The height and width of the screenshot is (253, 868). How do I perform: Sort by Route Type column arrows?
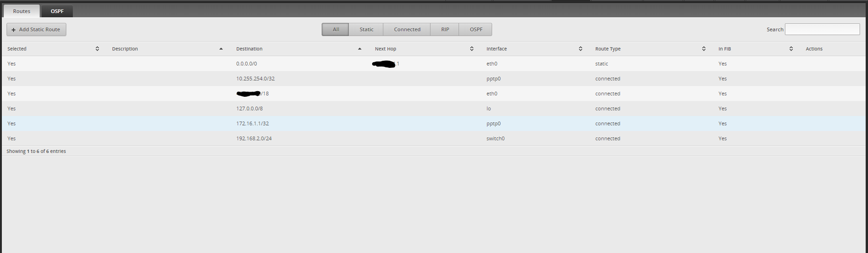(x=704, y=49)
